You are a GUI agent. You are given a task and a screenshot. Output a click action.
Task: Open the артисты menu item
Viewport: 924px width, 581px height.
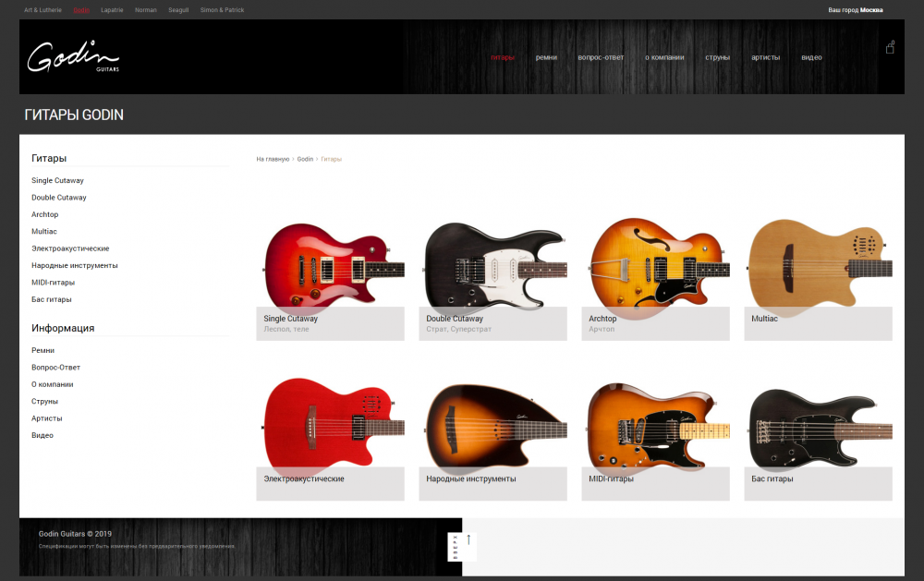(765, 58)
